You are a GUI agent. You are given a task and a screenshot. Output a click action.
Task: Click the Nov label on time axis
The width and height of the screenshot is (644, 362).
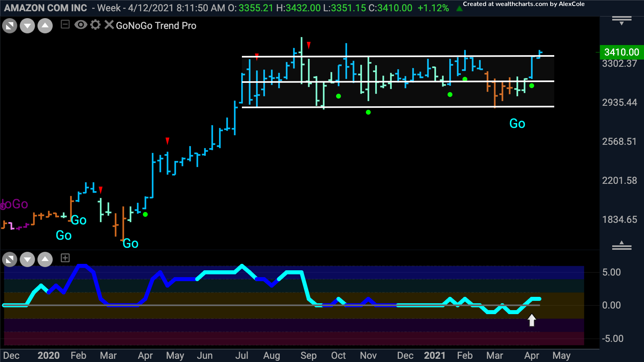click(x=368, y=356)
